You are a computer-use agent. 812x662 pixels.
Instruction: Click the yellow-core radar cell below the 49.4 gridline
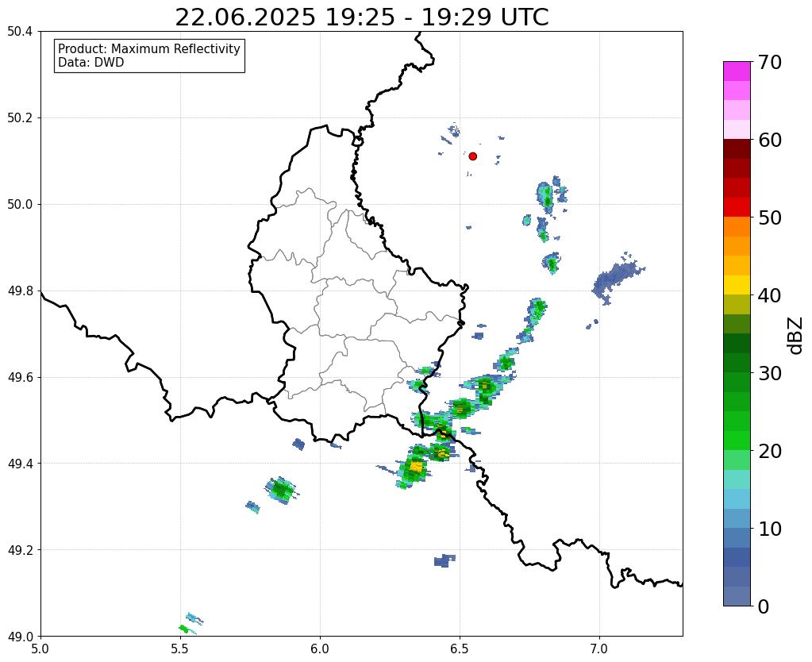click(415, 468)
